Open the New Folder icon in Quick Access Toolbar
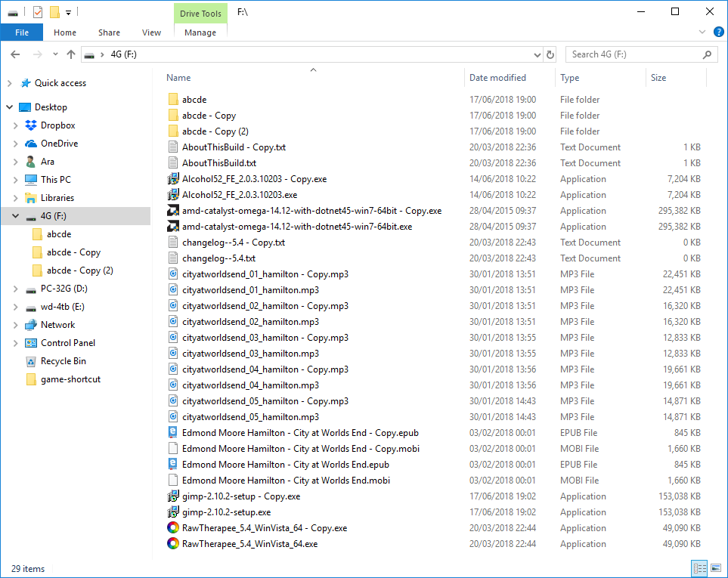 (x=54, y=11)
